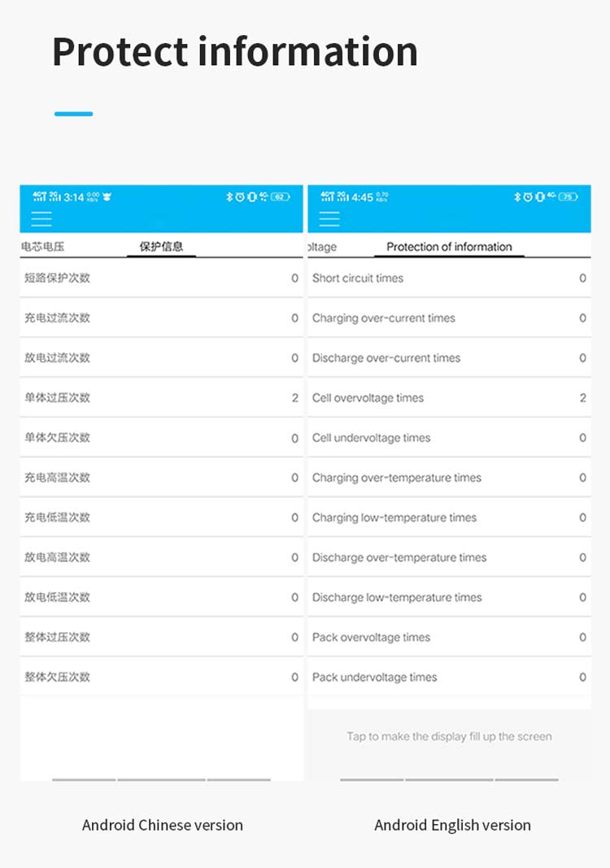The height and width of the screenshot is (868, 610).
Task: Open hamburger menu in Chinese version screen
Action: click(41, 219)
